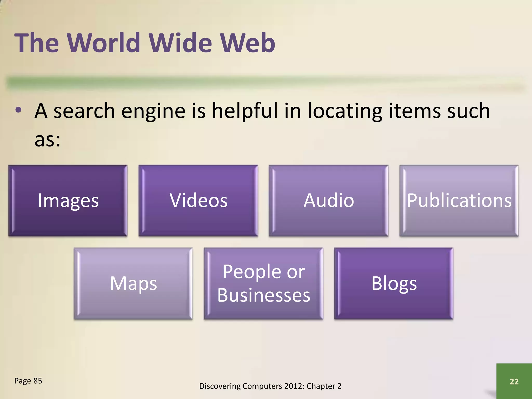Click 'Chapter 2' in the footer
532x399 pixels.
[x=324, y=386]
